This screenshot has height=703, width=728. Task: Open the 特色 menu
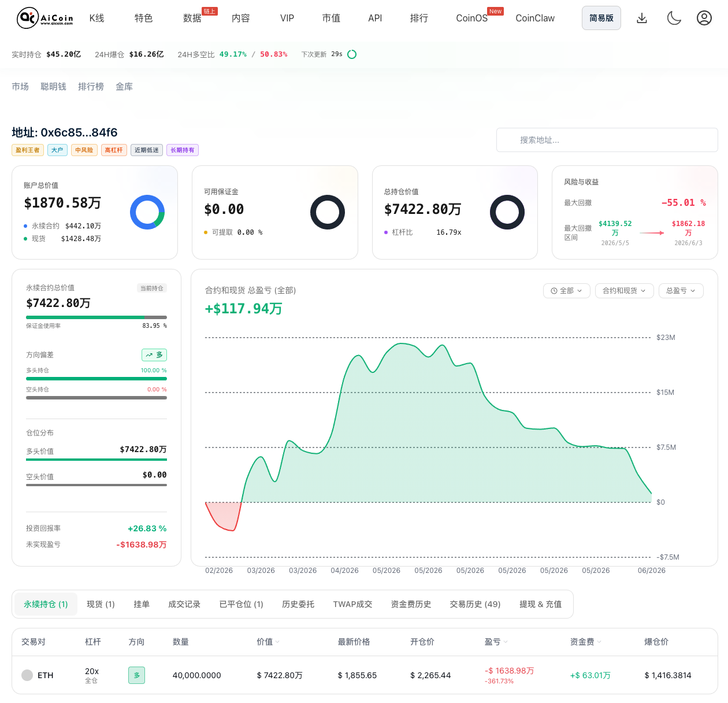click(143, 18)
